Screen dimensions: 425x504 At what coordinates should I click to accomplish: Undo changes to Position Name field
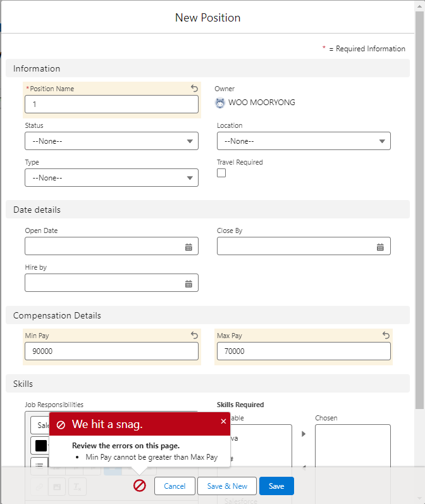(195, 89)
